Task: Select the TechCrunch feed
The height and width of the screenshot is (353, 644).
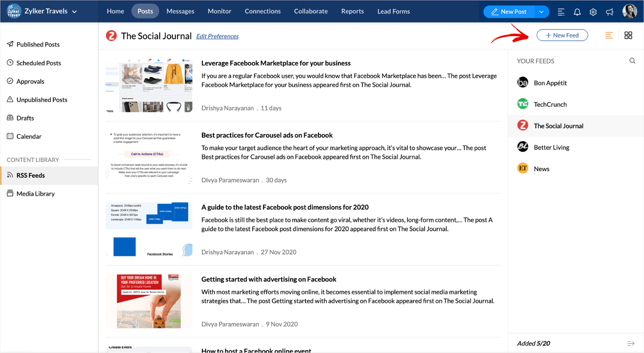Action: pyautogui.click(x=576, y=104)
